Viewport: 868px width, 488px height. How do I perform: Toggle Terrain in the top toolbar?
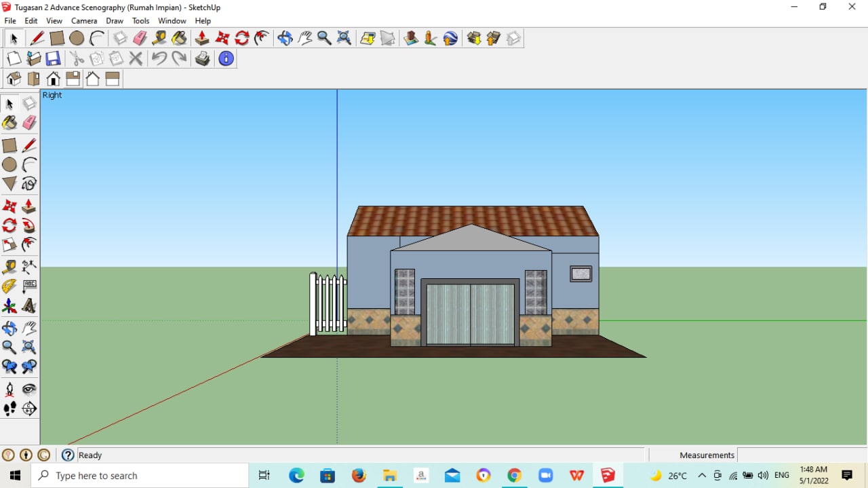click(388, 38)
